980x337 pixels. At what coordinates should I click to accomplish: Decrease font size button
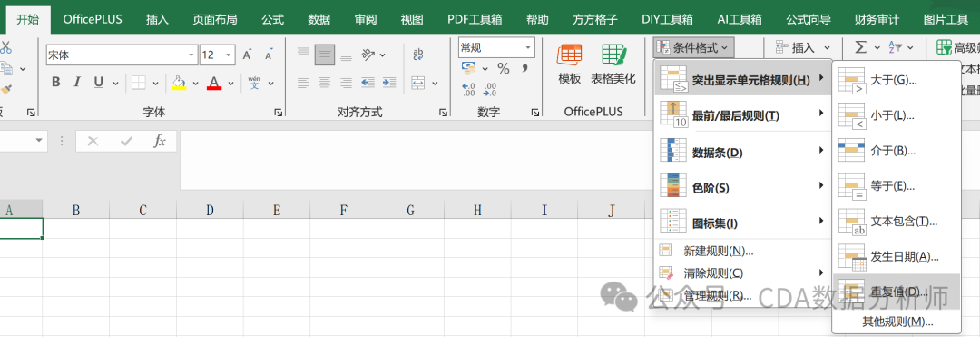(269, 55)
